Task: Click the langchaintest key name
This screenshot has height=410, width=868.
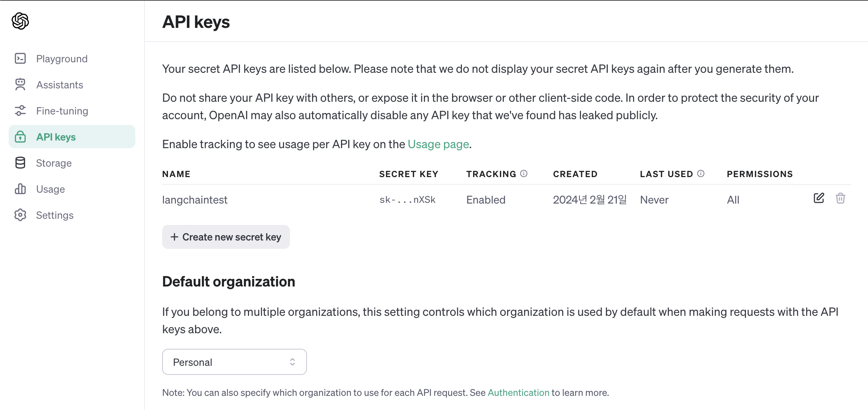Action: 195,200
